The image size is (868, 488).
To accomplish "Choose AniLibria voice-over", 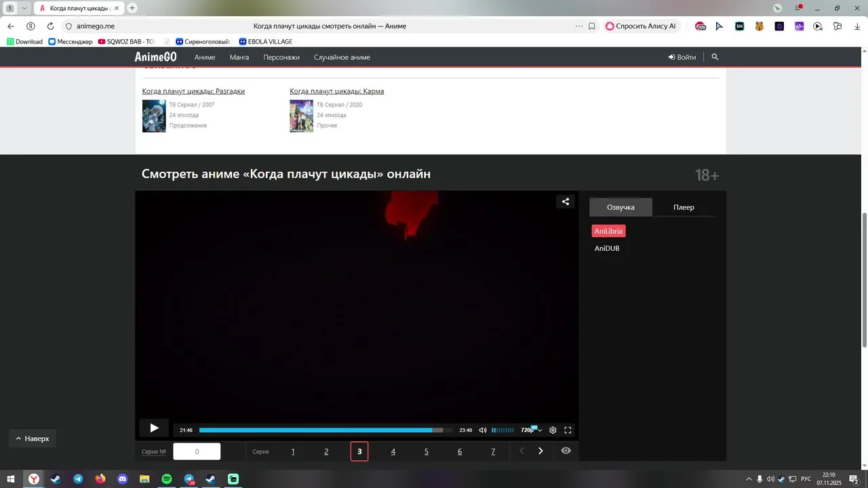I will click(608, 231).
